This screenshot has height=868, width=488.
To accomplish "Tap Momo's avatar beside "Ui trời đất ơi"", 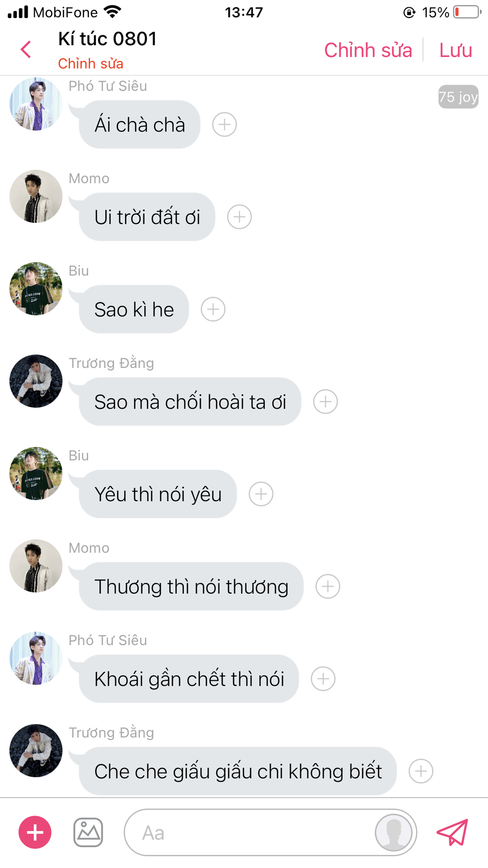I will (36, 196).
